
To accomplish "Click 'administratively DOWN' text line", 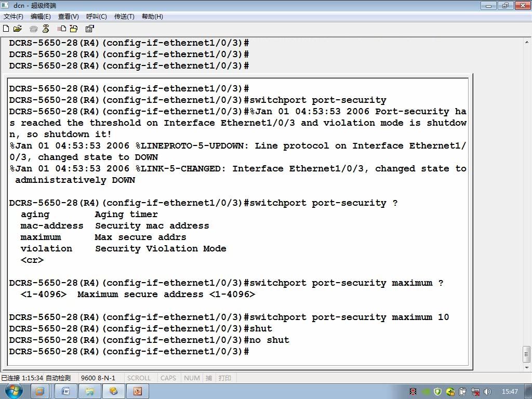I will point(75,180).
